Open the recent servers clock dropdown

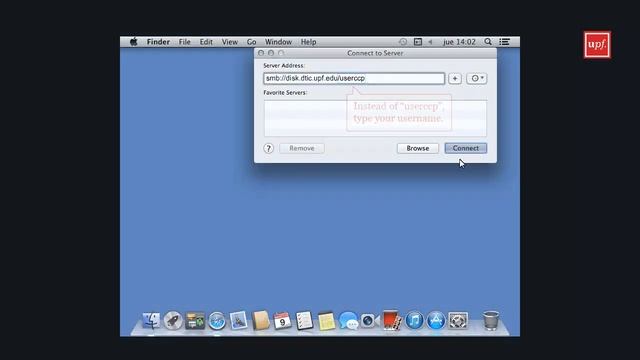(x=476, y=78)
